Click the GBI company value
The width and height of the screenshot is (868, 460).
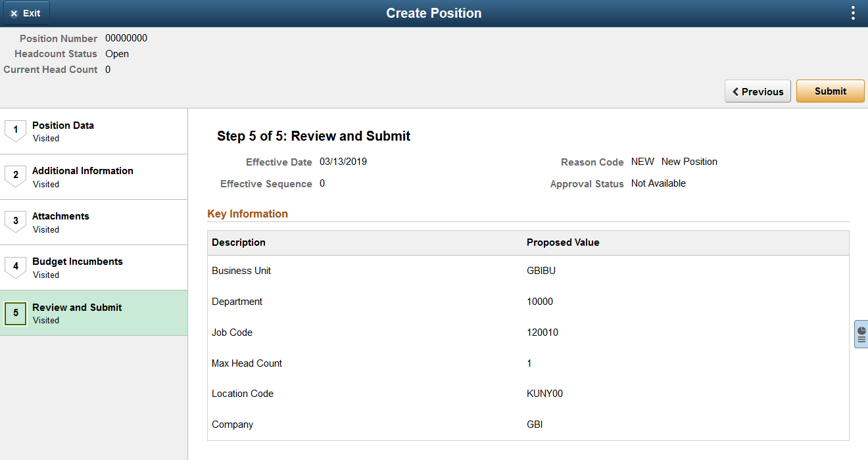[535, 425]
